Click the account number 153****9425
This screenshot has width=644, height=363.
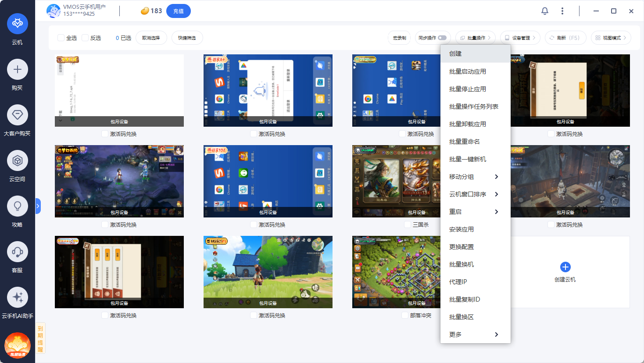(x=79, y=14)
